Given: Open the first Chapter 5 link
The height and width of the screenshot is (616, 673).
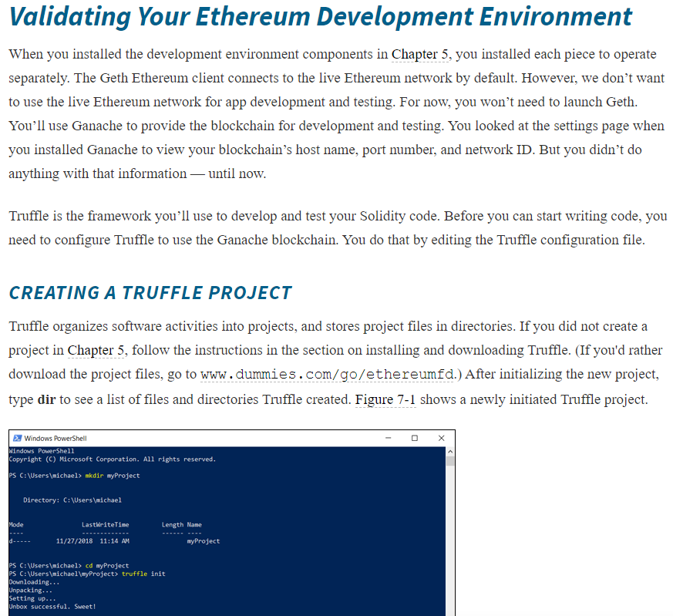Looking at the screenshot, I should pyautogui.click(x=420, y=55).
